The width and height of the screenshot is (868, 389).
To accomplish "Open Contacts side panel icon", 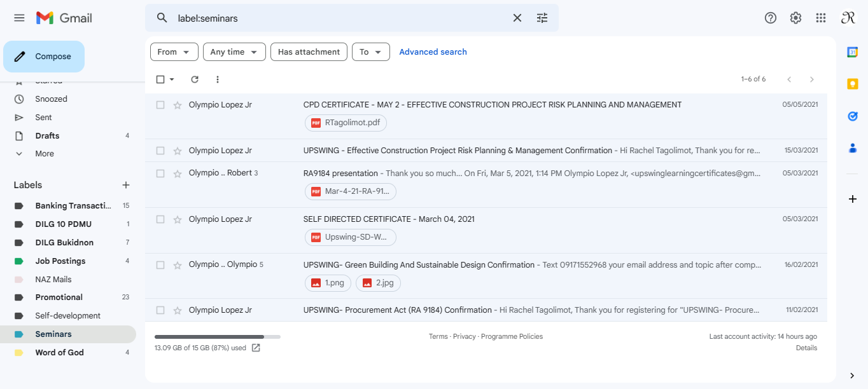I will (x=853, y=148).
